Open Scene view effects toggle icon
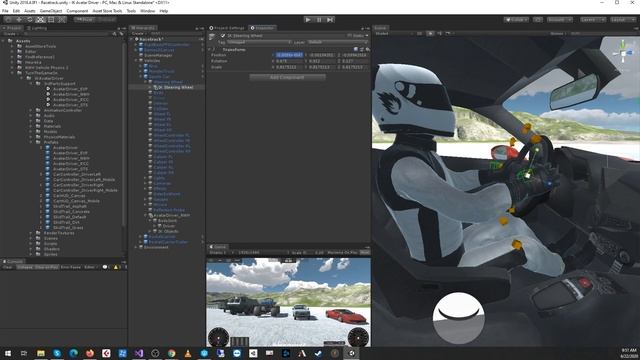 [x=448, y=33]
